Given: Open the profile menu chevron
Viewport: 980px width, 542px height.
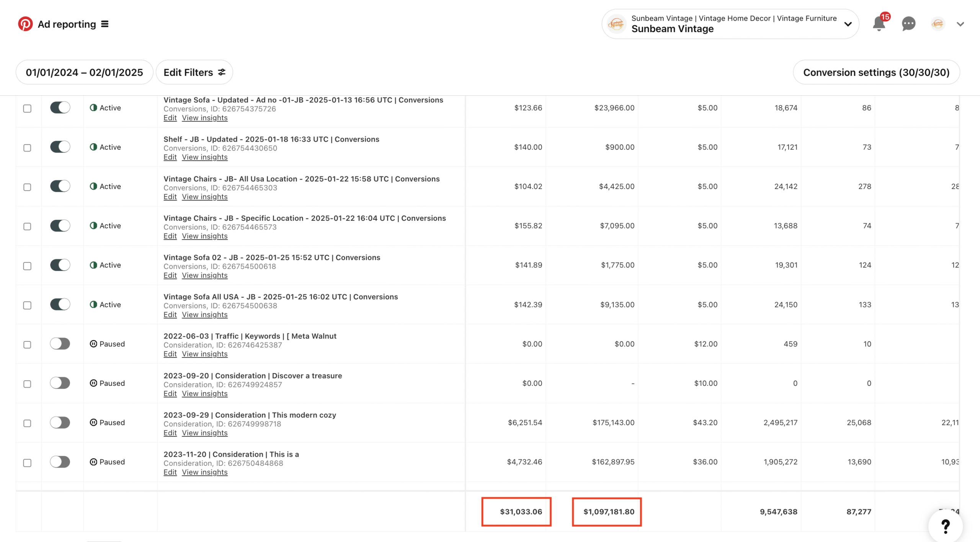Looking at the screenshot, I should 960,24.
